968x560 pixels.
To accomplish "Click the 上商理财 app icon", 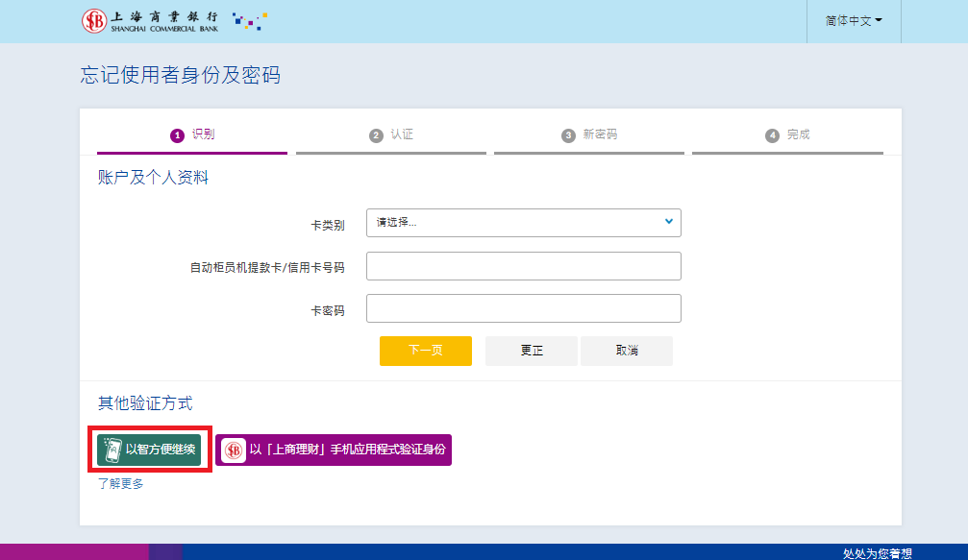I will (234, 450).
